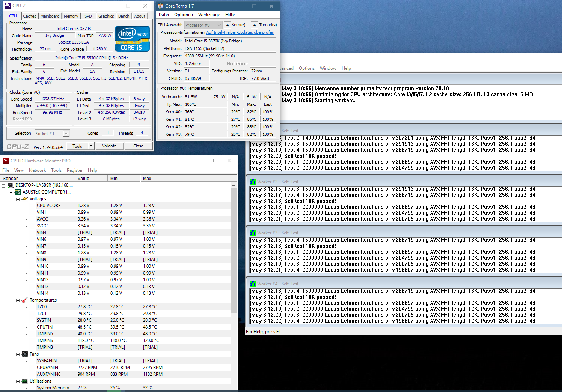Open the Bench tab
The height and width of the screenshot is (392, 562).
(124, 16)
